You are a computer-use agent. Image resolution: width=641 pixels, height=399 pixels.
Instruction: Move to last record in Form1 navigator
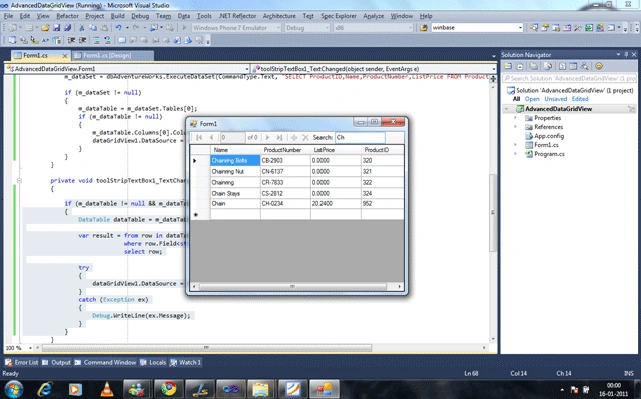tap(279, 137)
